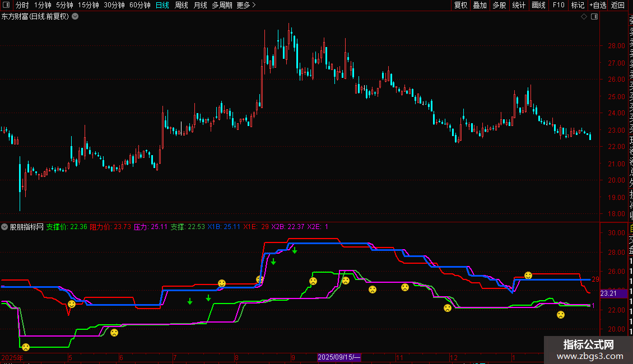Click the 28.00 label on main price axis
The height and width of the screenshot is (364, 633).
click(616, 46)
